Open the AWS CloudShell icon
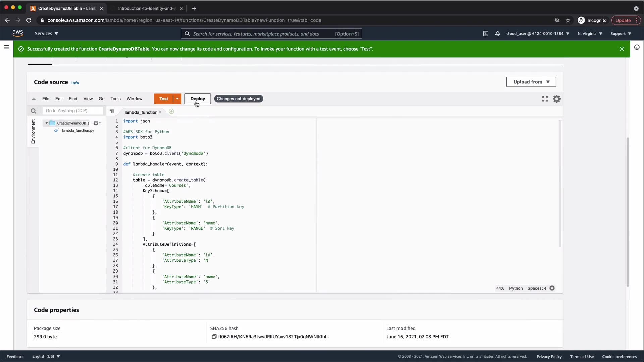Screen dimensions: 644x362 485,34
